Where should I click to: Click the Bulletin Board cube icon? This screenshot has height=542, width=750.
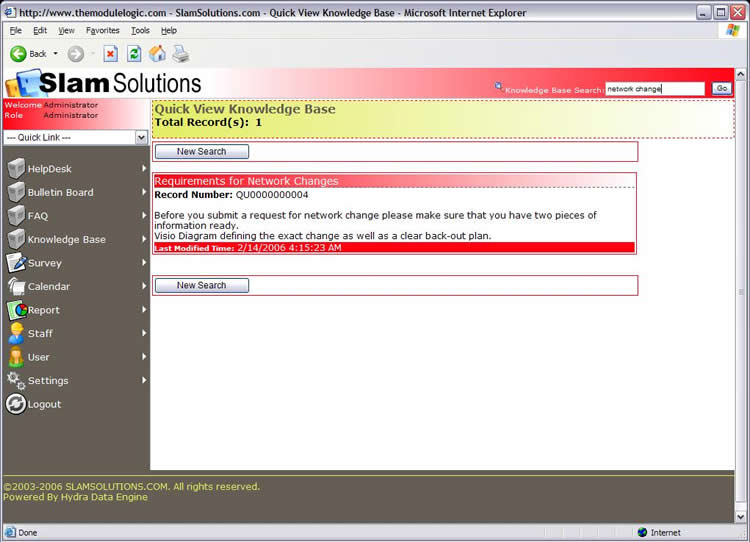pos(16,192)
